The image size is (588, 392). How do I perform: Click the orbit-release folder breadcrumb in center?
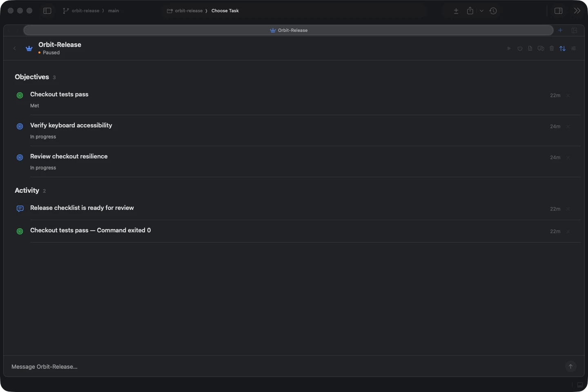point(185,11)
